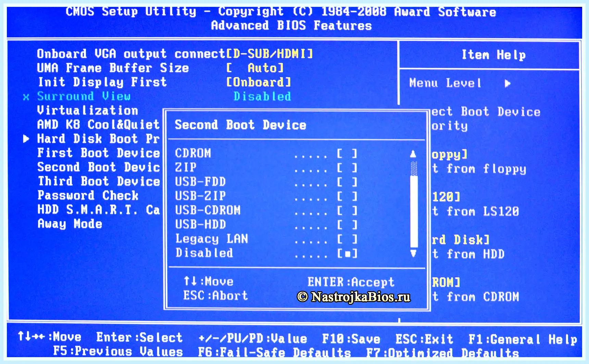Select the Away Mode setting

[70, 224]
